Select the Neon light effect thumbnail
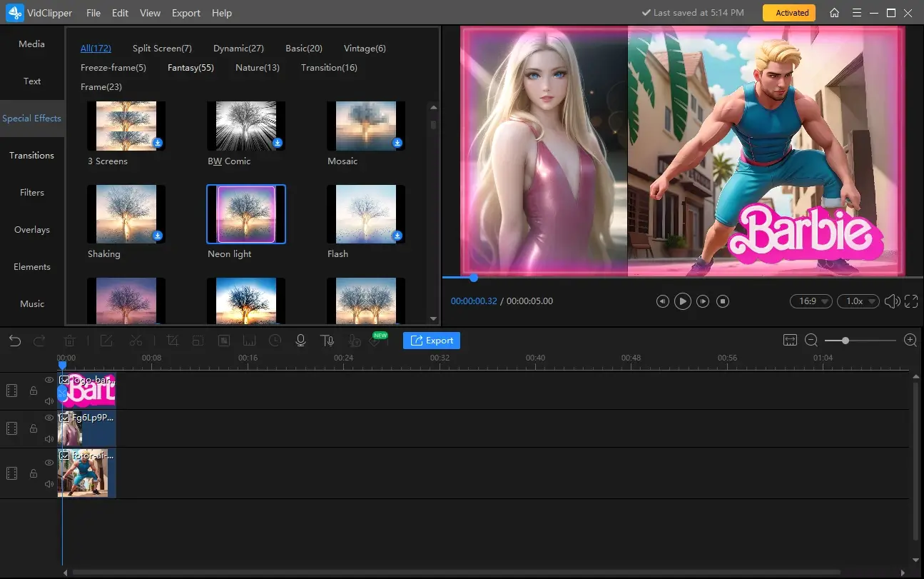The height and width of the screenshot is (579, 924). (246, 214)
